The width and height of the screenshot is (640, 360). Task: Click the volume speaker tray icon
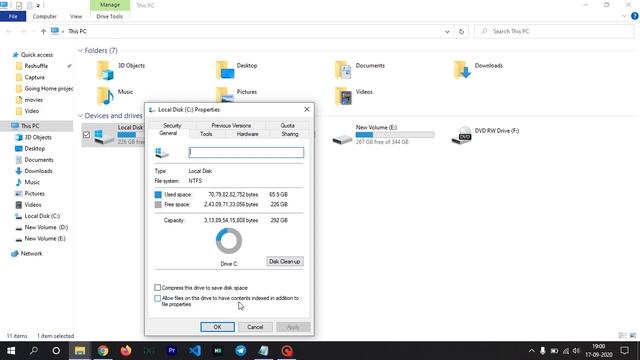[x=576, y=351]
